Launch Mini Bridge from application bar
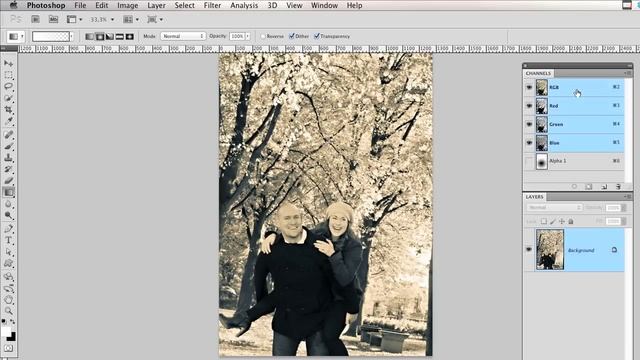The image size is (640, 360). (53, 19)
